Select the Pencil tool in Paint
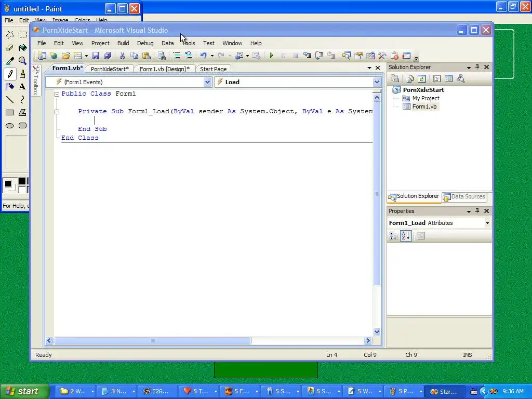532x399 pixels. click(x=10, y=74)
